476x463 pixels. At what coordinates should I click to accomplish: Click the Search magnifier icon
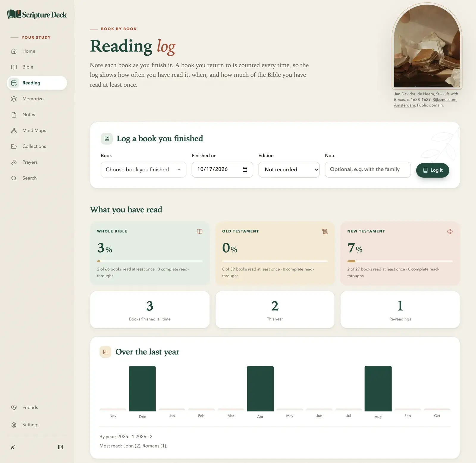14,178
